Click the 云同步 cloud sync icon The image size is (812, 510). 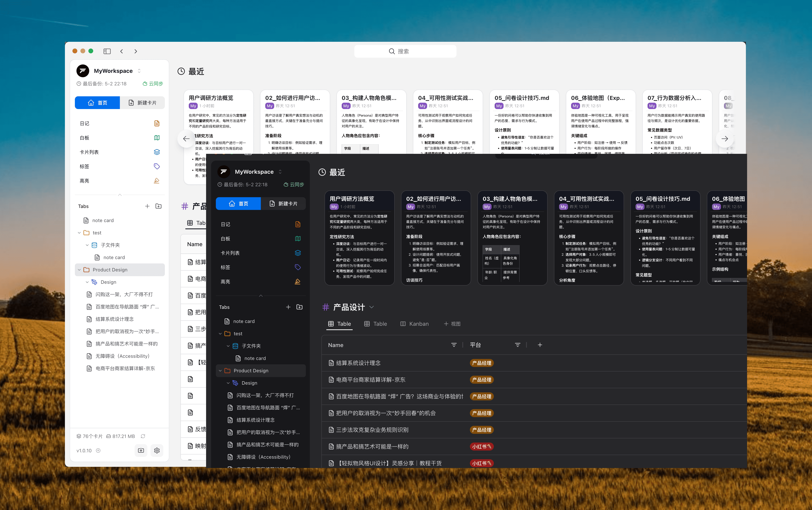coord(294,184)
